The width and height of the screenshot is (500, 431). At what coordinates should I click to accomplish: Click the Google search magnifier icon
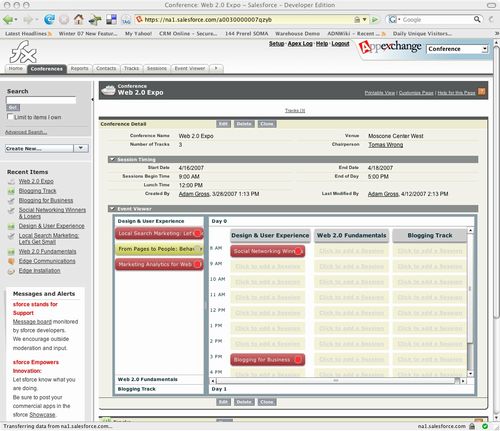pyautogui.click(x=477, y=19)
